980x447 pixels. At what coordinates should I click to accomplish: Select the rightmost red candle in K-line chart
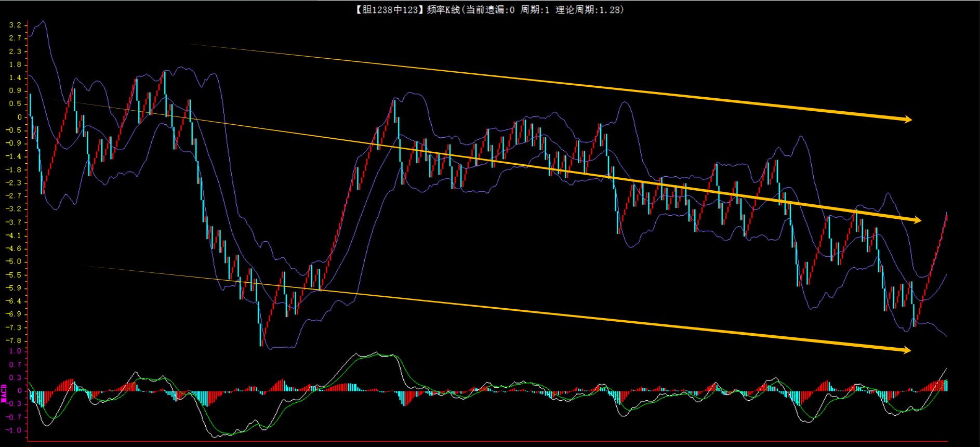pyautogui.click(x=946, y=217)
